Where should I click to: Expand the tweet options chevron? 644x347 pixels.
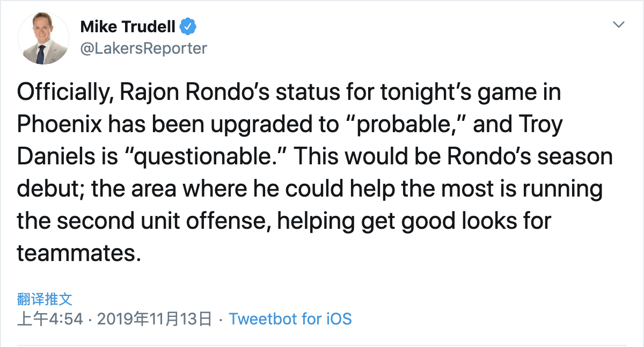coord(619,25)
